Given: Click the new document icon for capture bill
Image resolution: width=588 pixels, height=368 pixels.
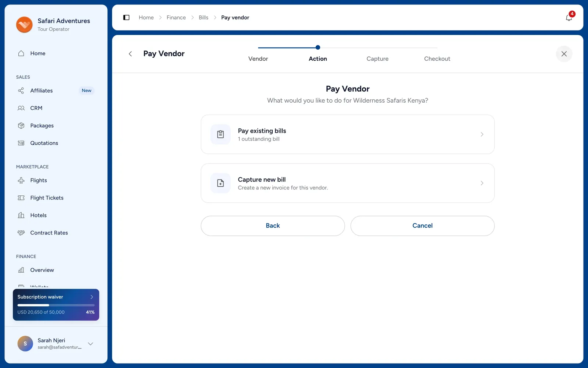Looking at the screenshot, I should pos(220,183).
